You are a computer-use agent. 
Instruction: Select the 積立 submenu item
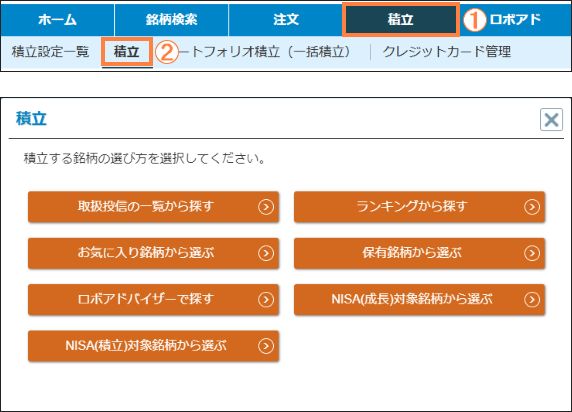(127, 52)
